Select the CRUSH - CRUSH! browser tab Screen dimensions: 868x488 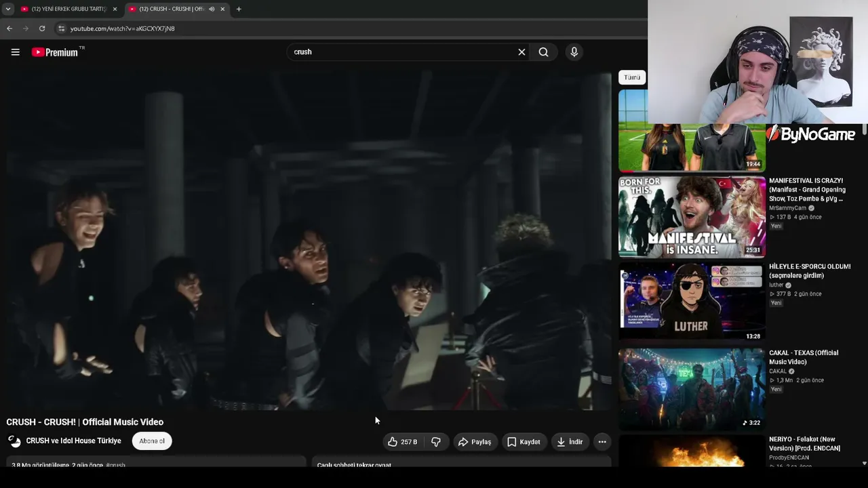point(177,9)
